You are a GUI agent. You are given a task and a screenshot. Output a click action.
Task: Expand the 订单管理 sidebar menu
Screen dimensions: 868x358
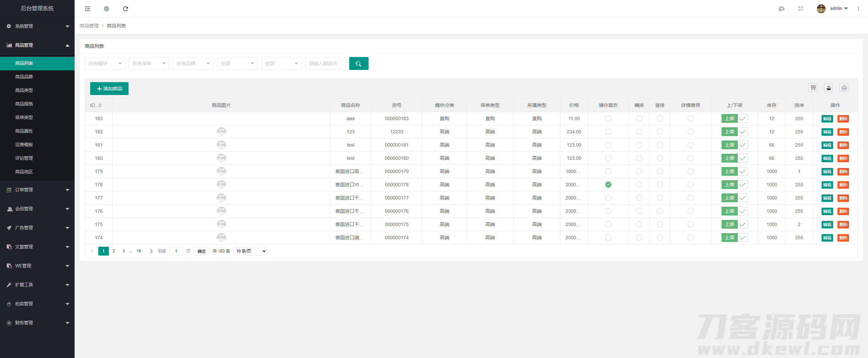[37, 190]
